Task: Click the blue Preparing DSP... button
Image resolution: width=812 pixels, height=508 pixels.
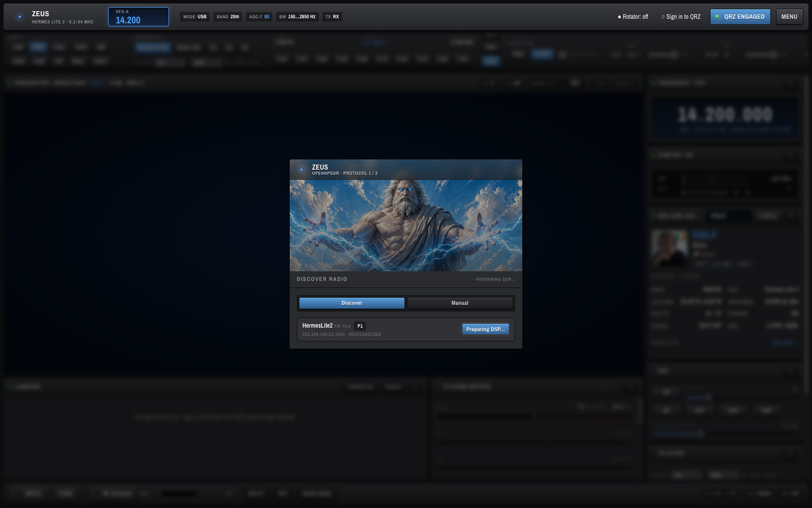Action: click(485, 329)
